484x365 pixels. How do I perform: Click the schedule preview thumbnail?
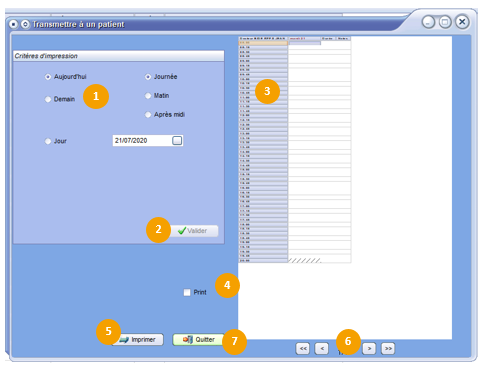295,150
